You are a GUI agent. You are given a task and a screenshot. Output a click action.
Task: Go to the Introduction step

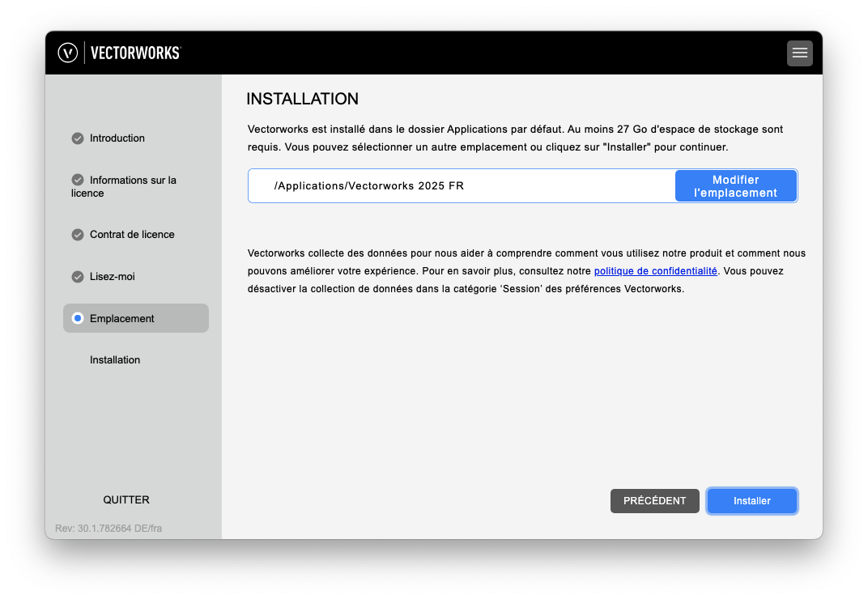(x=117, y=138)
